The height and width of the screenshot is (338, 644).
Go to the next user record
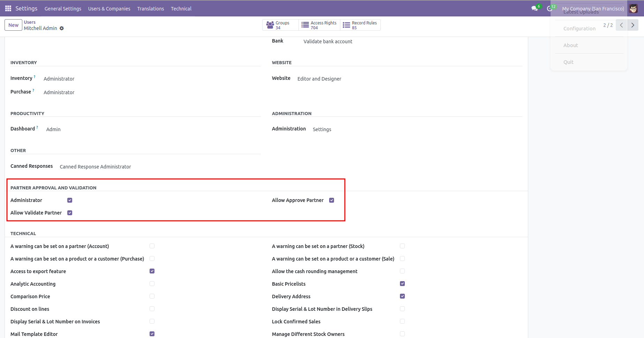pyautogui.click(x=633, y=25)
